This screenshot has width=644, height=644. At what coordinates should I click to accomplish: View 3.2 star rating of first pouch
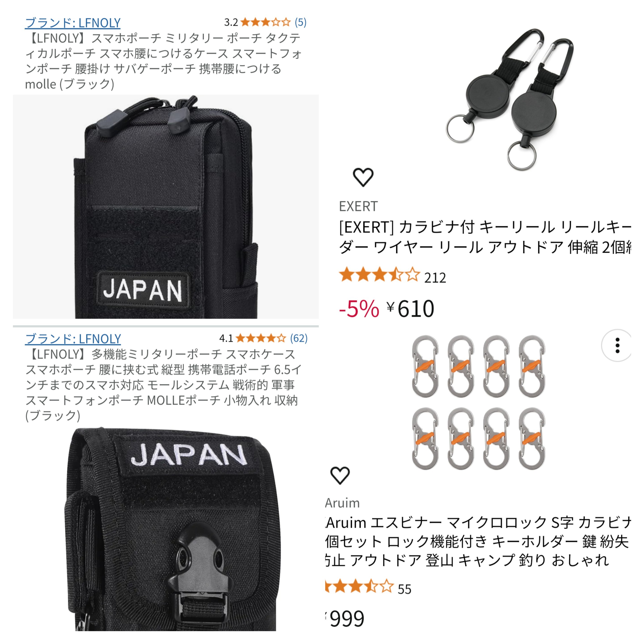click(257, 22)
